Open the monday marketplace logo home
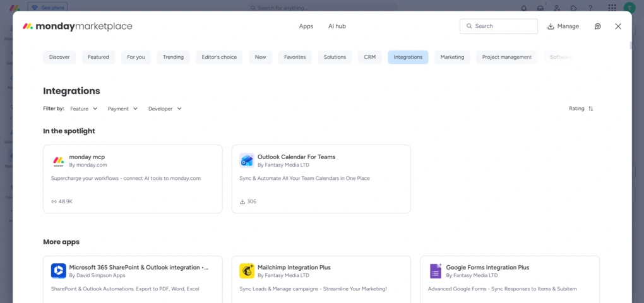Viewport: 644px width, 303px height. click(x=77, y=27)
